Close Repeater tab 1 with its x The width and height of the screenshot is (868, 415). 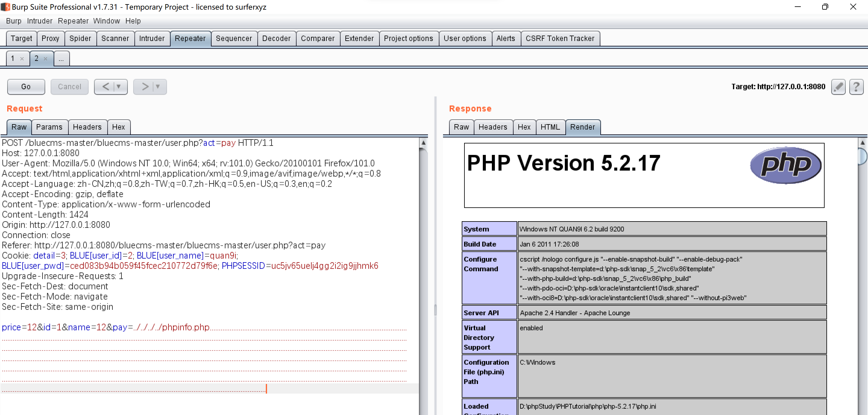[22, 58]
